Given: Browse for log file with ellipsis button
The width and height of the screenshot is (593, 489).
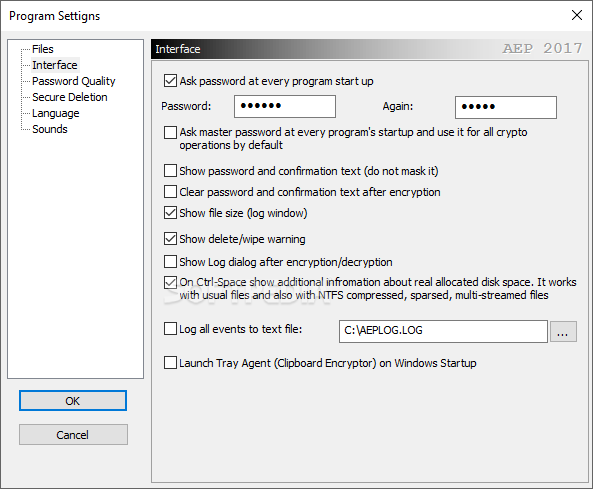Looking at the screenshot, I should (563, 332).
